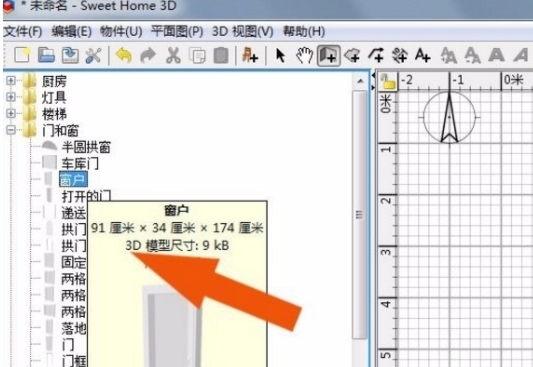Image resolution: width=533 pixels, height=367 pixels.
Task: Toggle italic text style
Action: point(521,55)
